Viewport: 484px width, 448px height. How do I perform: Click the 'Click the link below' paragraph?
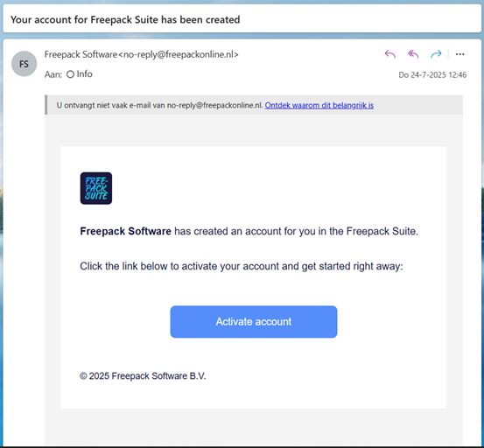point(242,266)
